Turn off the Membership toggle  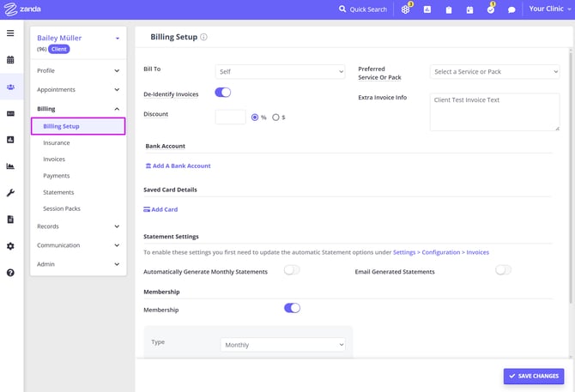coord(292,308)
